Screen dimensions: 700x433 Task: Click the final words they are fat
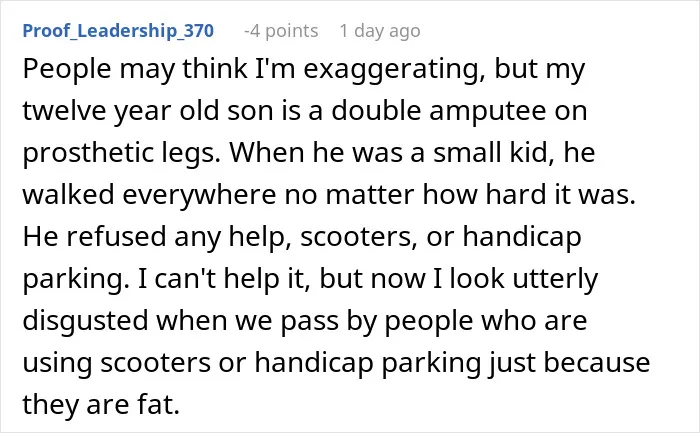[101, 404]
